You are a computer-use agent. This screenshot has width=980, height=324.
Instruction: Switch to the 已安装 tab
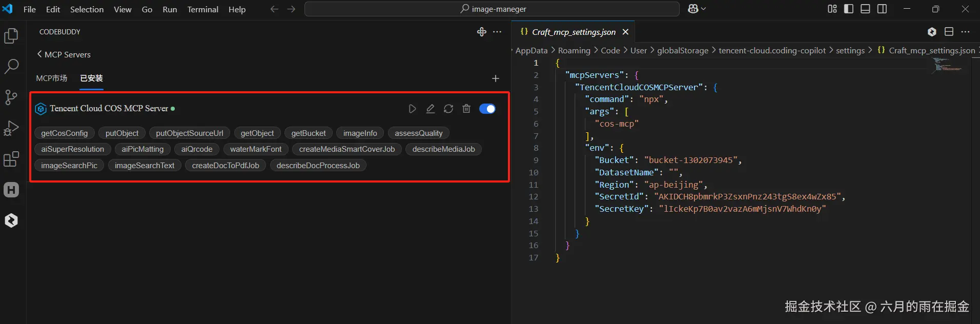click(91, 78)
